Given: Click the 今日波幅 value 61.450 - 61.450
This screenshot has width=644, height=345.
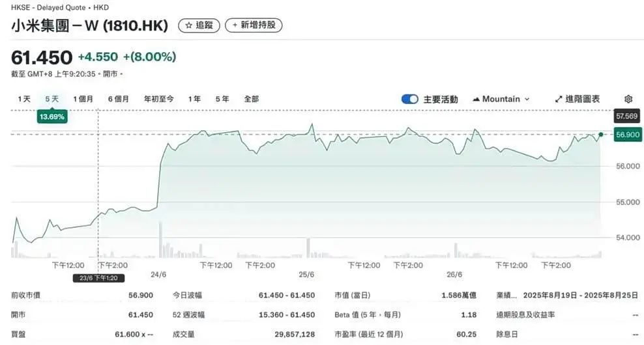Looking at the screenshot, I should (287, 296).
